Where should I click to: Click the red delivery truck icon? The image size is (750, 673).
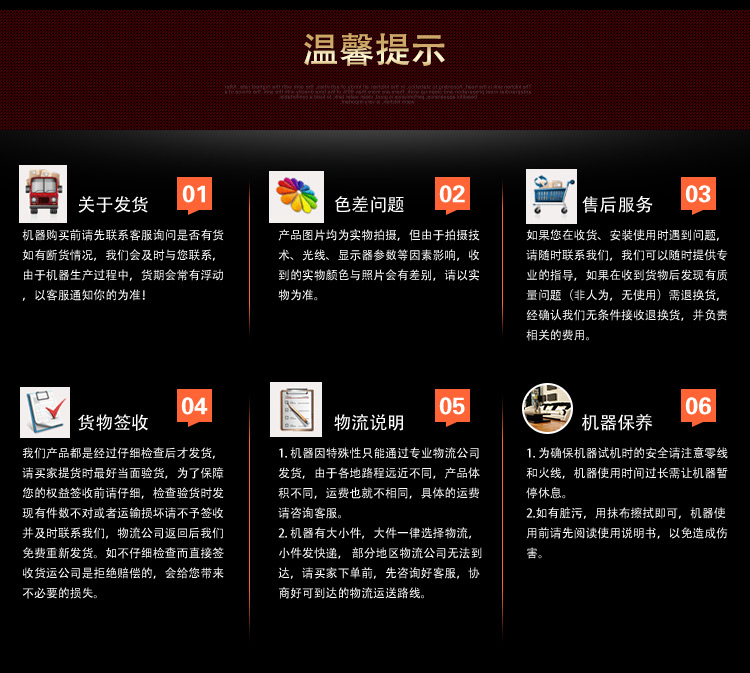[43, 194]
